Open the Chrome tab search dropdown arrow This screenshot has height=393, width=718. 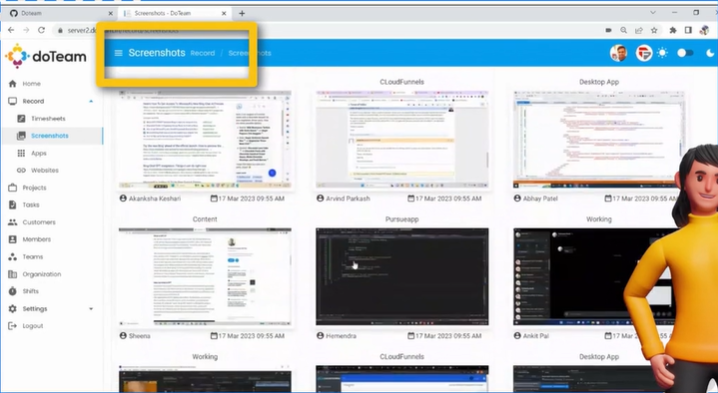(653, 13)
